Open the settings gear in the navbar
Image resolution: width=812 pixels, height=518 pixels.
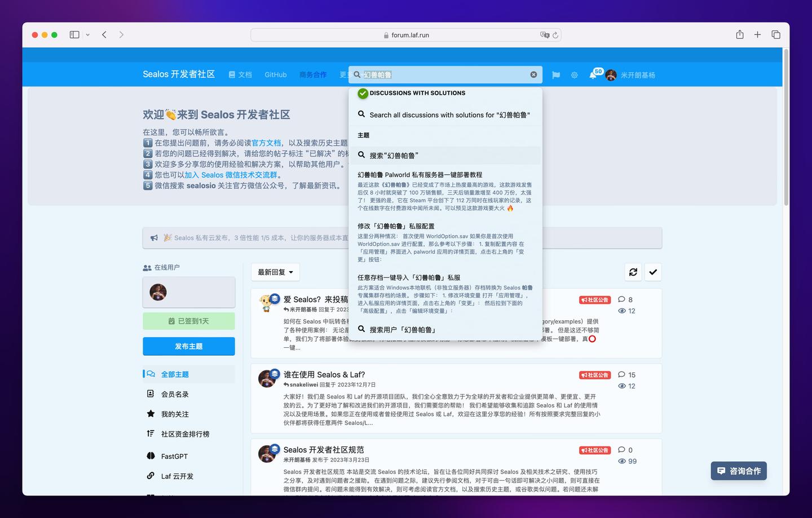tap(574, 74)
